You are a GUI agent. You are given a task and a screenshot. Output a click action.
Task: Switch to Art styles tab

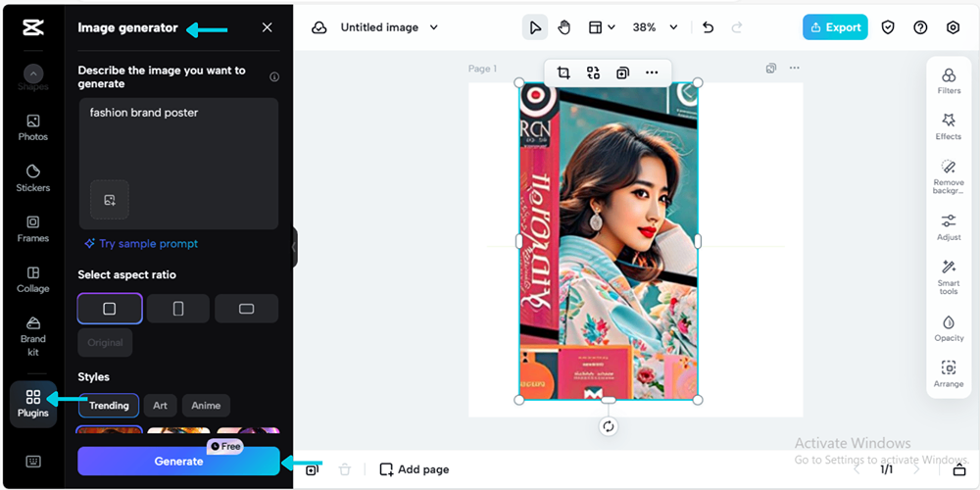pos(160,406)
